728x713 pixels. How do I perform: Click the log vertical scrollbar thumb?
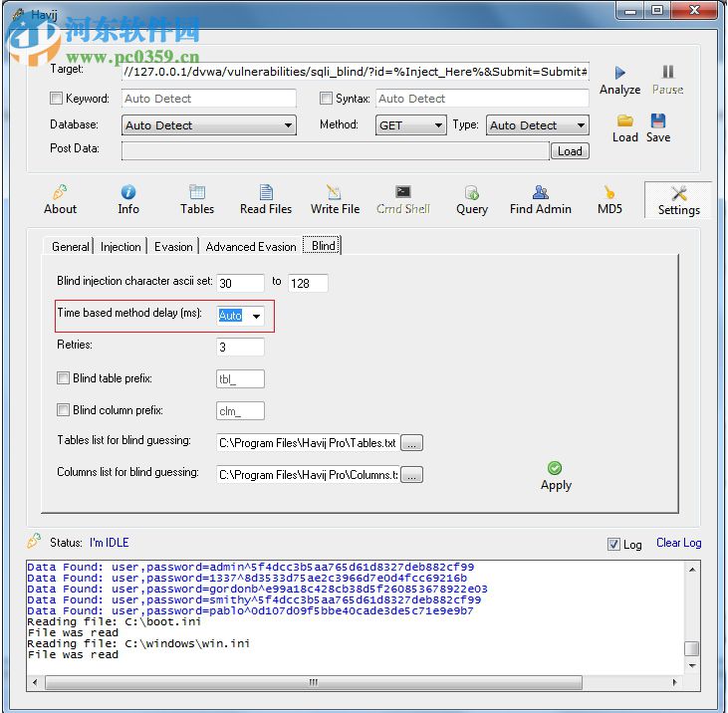coord(692,648)
